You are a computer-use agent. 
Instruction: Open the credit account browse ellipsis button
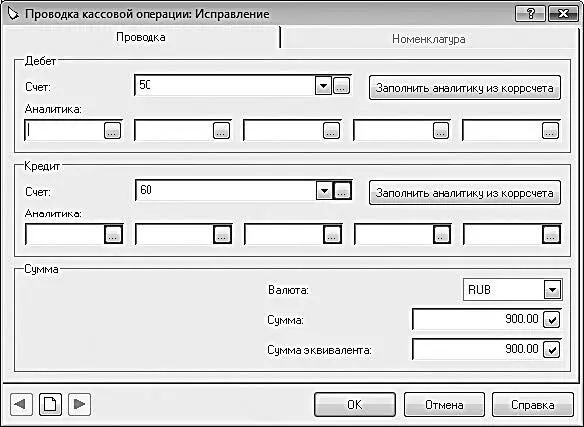pyautogui.click(x=342, y=192)
